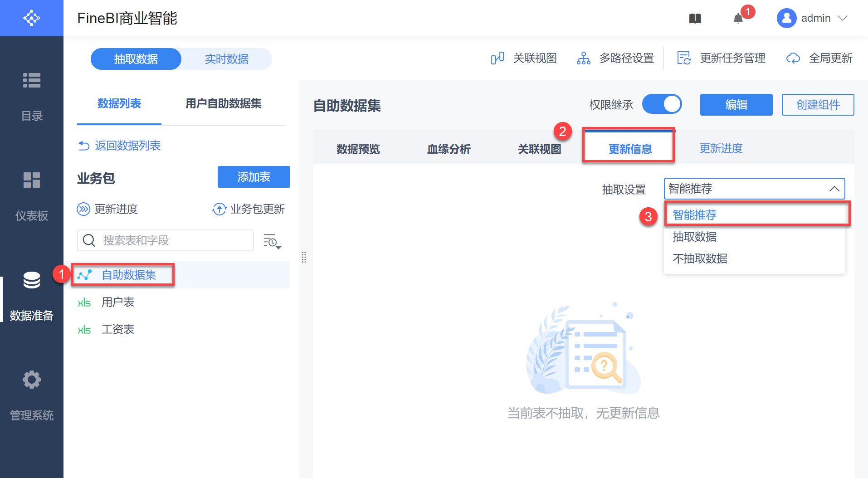Expand the admin account dropdown arrow
868x478 pixels.
[x=843, y=18]
